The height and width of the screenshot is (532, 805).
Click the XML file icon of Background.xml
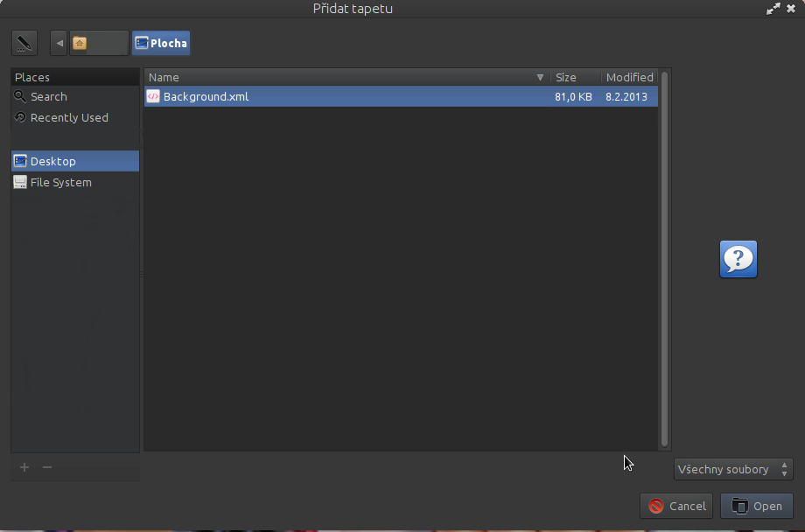pyautogui.click(x=153, y=96)
